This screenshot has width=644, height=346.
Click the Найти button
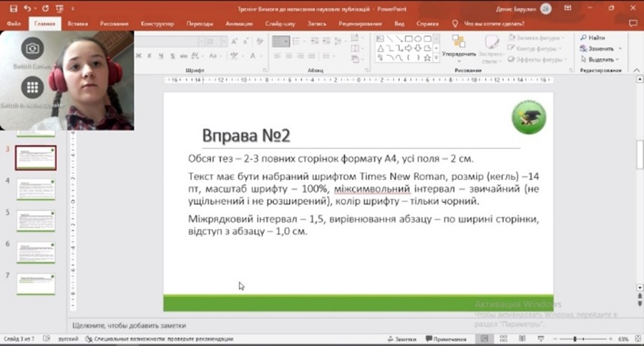tap(593, 38)
